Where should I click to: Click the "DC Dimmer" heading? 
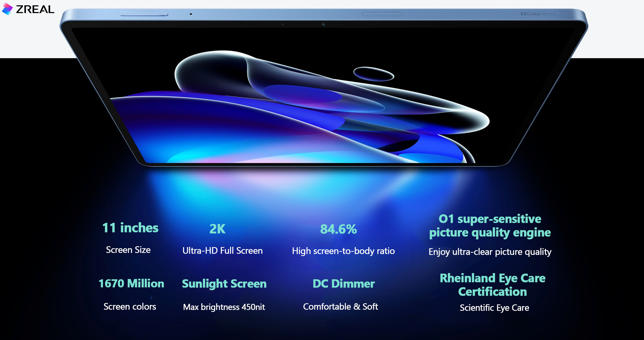point(343,284)
